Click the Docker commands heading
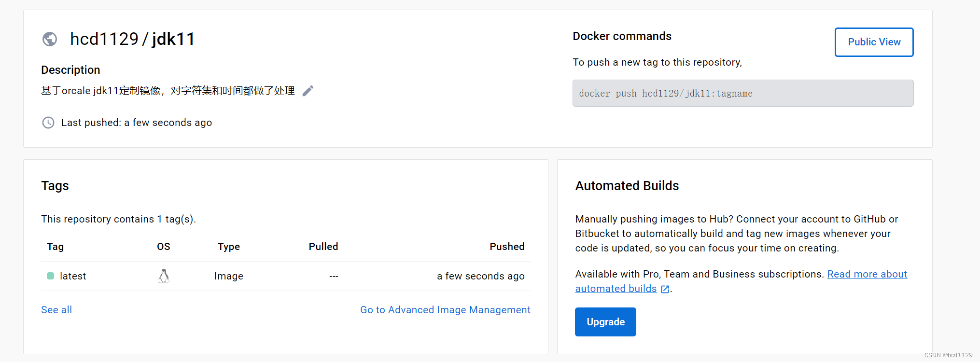 coord(622,36)
